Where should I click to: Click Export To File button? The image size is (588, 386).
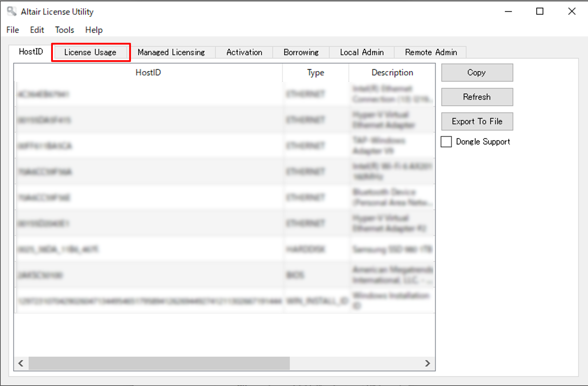(477, 121)
